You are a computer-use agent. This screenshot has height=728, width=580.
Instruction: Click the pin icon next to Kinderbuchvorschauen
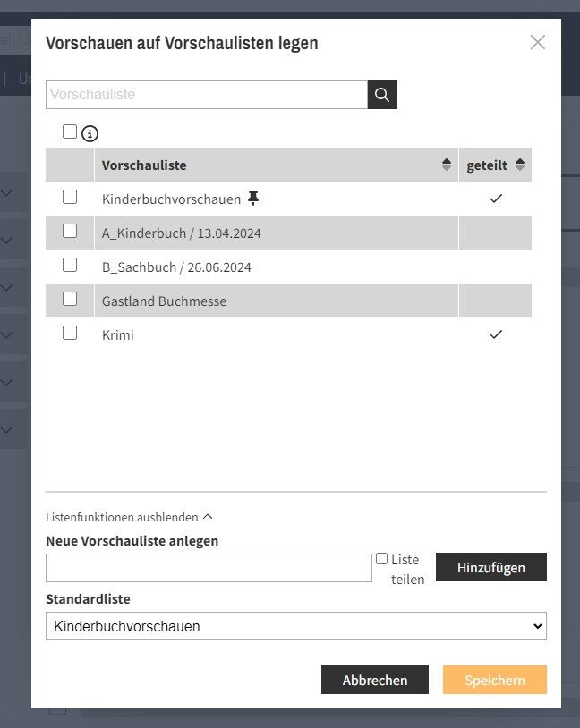point(253,199)
